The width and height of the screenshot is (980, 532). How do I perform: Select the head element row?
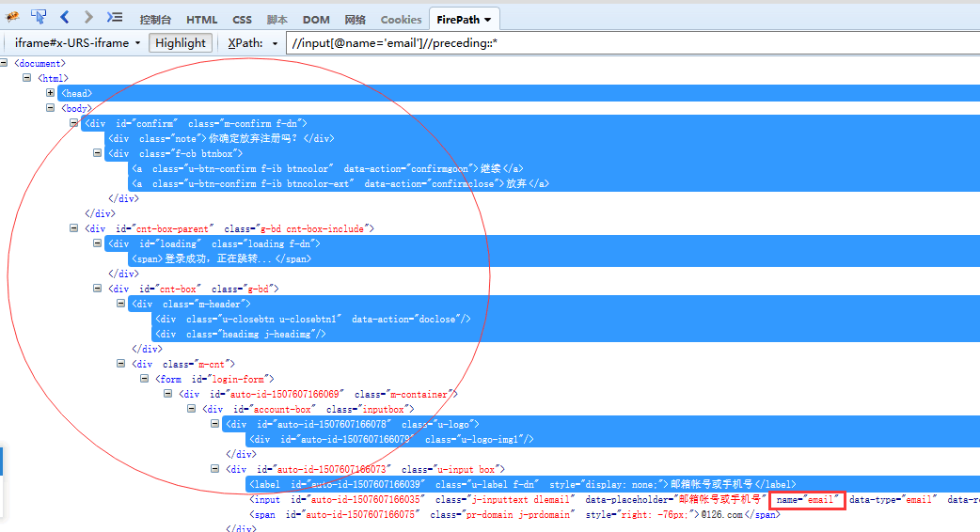[519, 93]
